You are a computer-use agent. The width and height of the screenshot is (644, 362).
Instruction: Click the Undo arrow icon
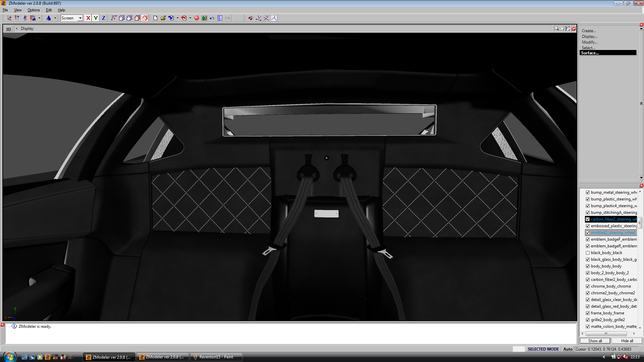click(x=211, y=18)
